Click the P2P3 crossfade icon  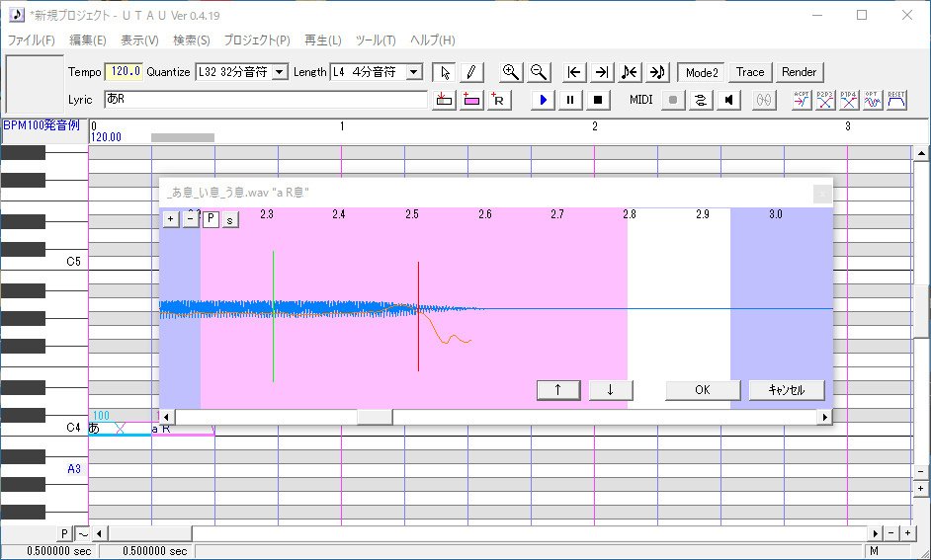825,100
